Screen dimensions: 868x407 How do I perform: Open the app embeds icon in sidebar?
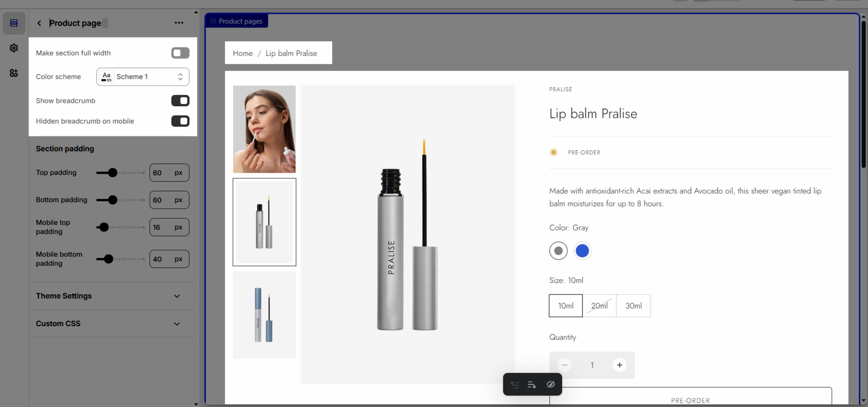tap(14, 73)
